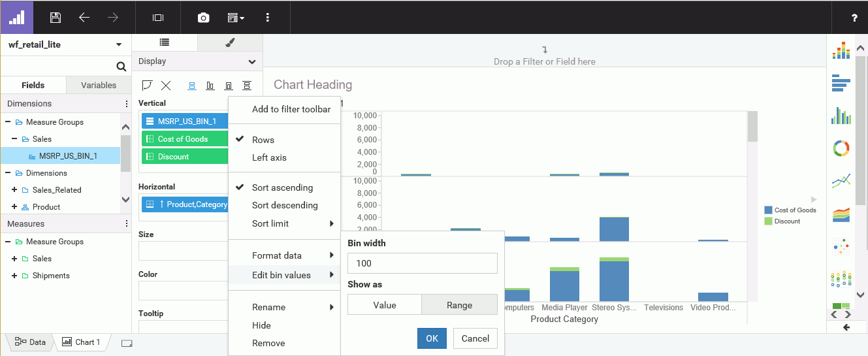Image resolution: width=868 pixels, height=356 pixels.
Task: Collapse the Display section chevron
Action: coord(252,62)
